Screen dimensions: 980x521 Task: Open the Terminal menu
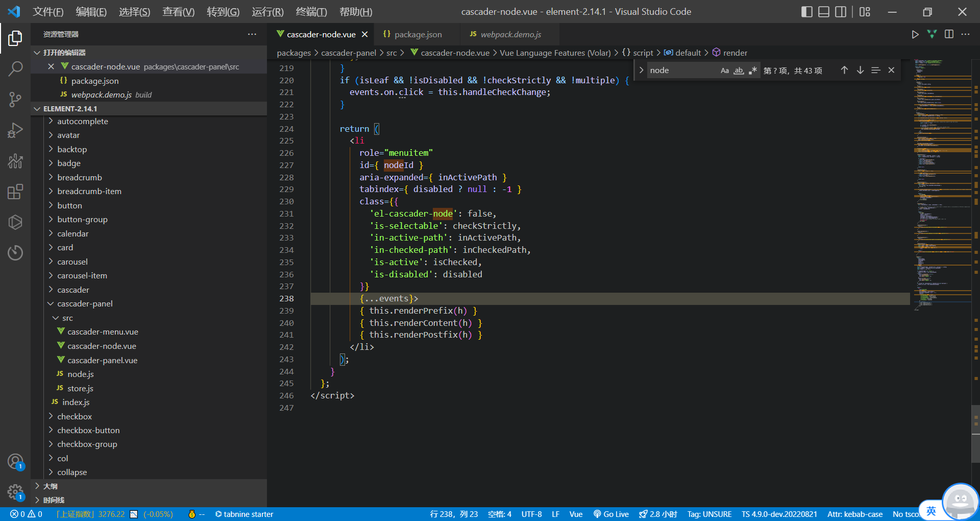(311, 12)
